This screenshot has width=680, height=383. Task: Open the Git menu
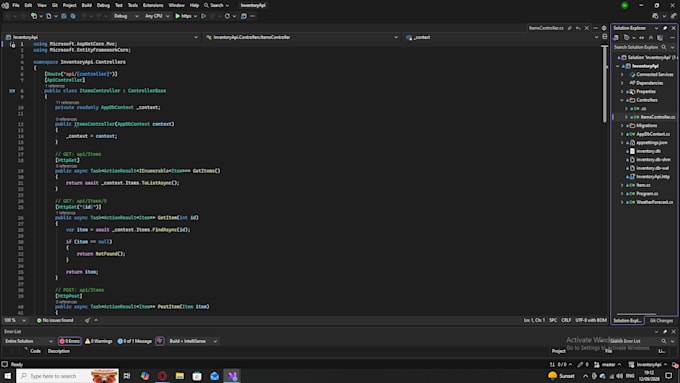pos(55,5)
